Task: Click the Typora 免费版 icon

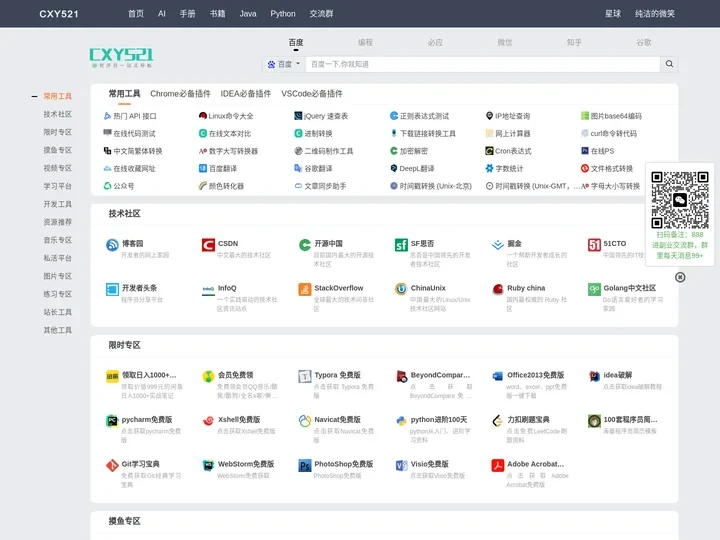Action: (305, 377)
